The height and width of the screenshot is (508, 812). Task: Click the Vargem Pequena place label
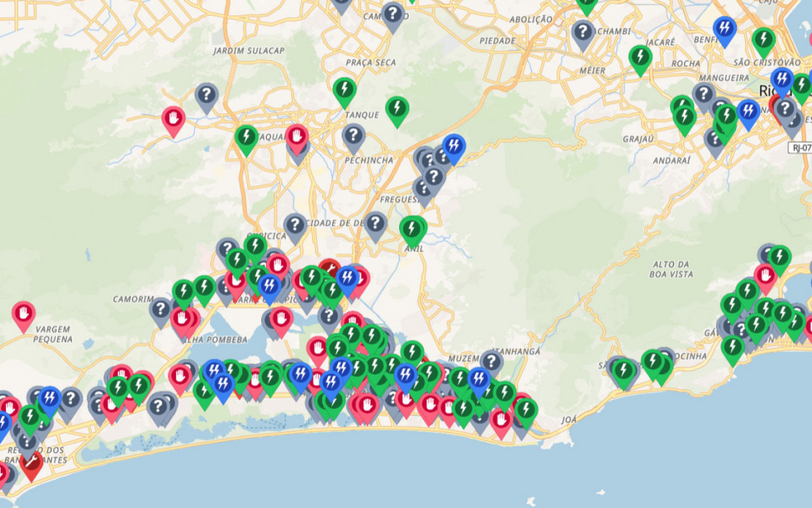53,334
